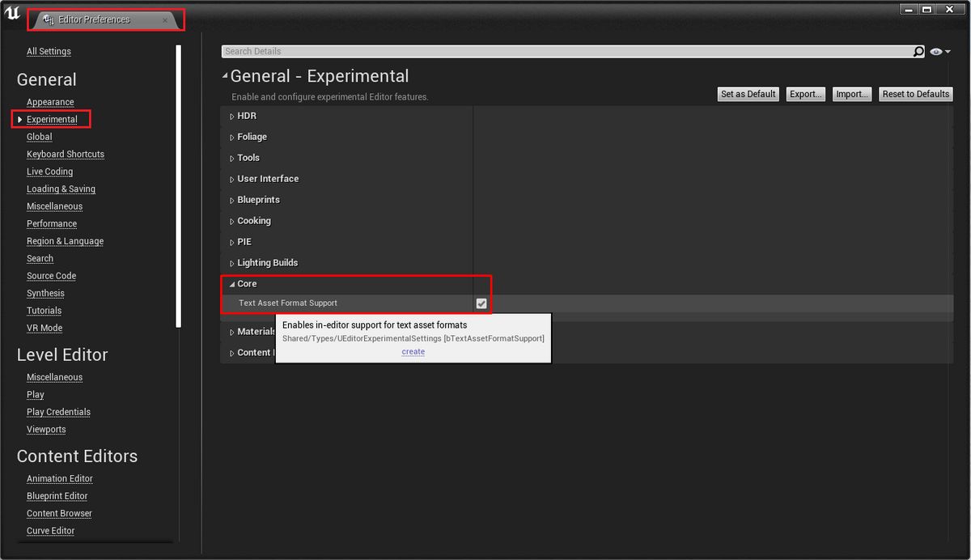
Task: Click the search magnifier icon
Action: tap(918, 52)
